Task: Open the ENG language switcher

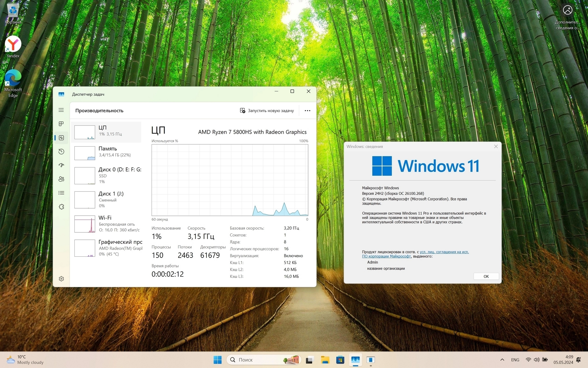Action: point(515,360)
